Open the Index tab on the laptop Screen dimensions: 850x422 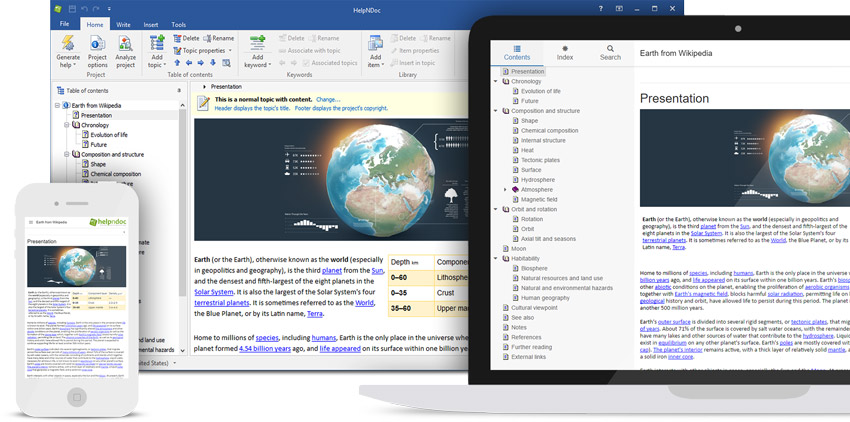564,53
